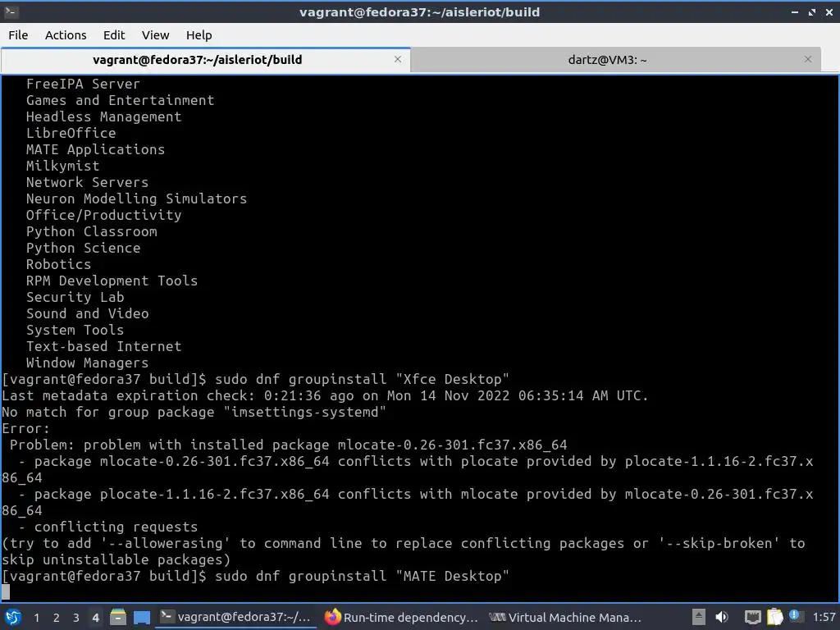Click the 'Network Servers' line

(x=87, y=182)
